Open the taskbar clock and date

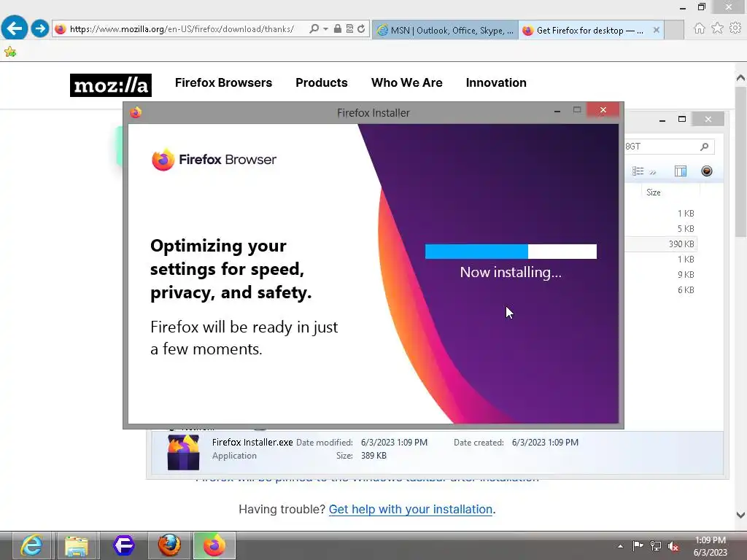pos(711,546)
